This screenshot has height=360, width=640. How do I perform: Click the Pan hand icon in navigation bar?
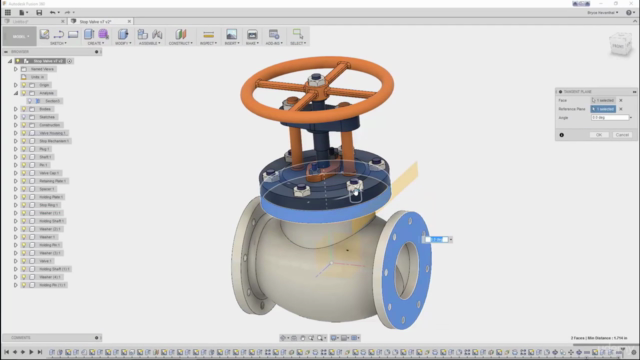(302, 338)
